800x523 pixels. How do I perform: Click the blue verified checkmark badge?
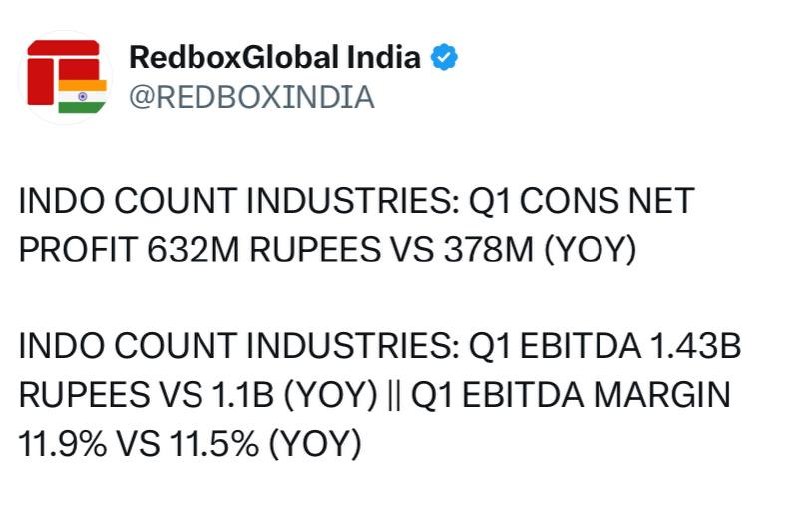[x=444, y=57]
